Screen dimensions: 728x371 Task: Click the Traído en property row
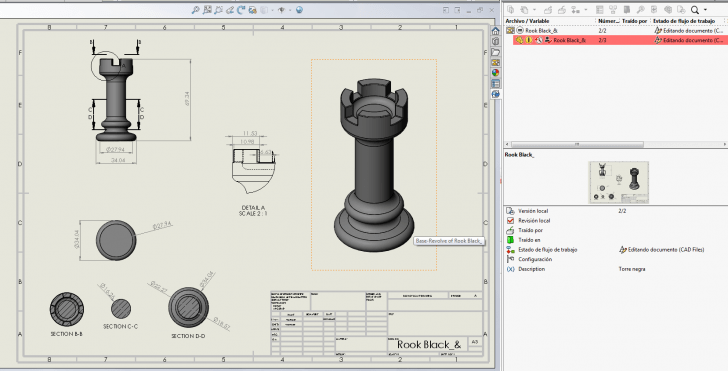coord(616,240)
